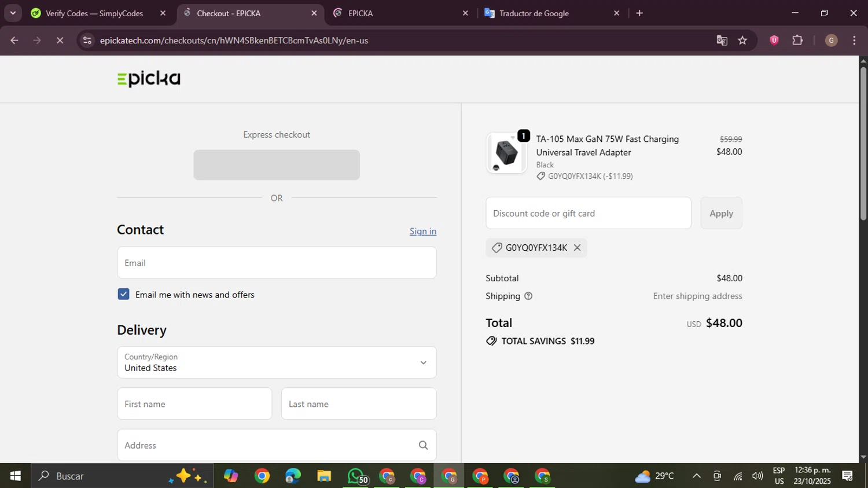Open the Windows Start menu
The height and width of the screenshot is (488, 868).
15,476
